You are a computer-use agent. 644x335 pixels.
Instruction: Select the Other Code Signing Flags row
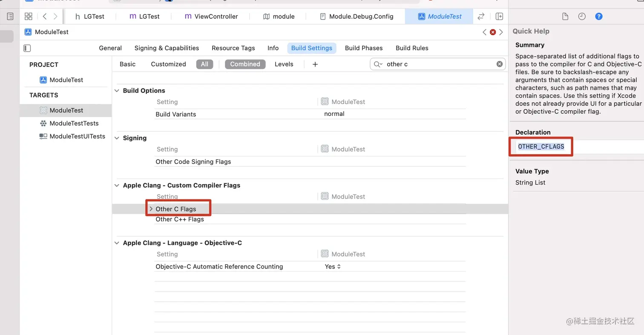click(x=310, y=162)
